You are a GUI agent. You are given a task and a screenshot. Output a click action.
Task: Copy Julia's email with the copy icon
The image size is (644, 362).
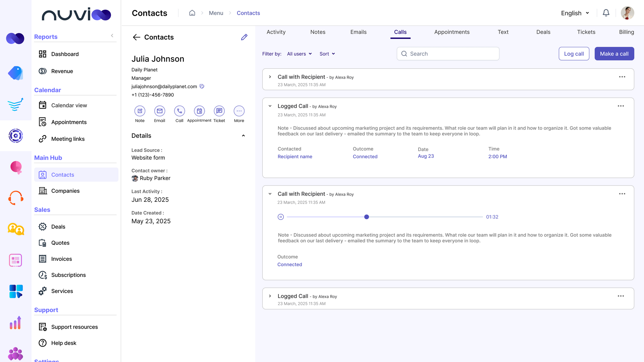click(x=202, y=86)
